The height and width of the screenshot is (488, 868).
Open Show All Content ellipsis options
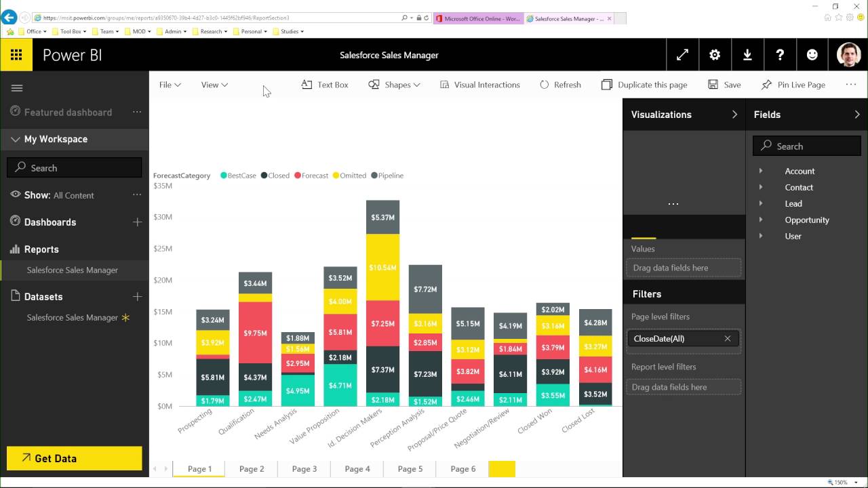pos(137,195)
